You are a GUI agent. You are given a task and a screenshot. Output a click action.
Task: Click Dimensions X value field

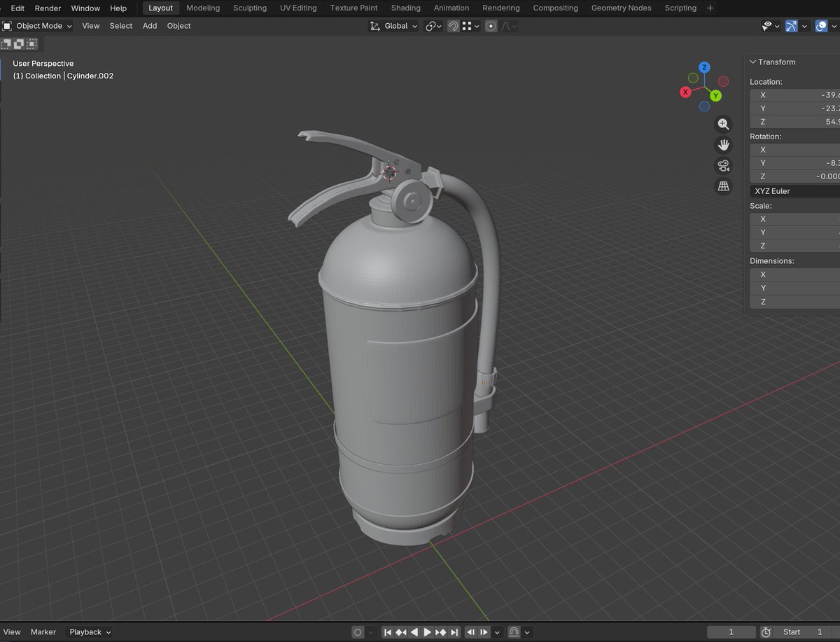click(794, 274)
